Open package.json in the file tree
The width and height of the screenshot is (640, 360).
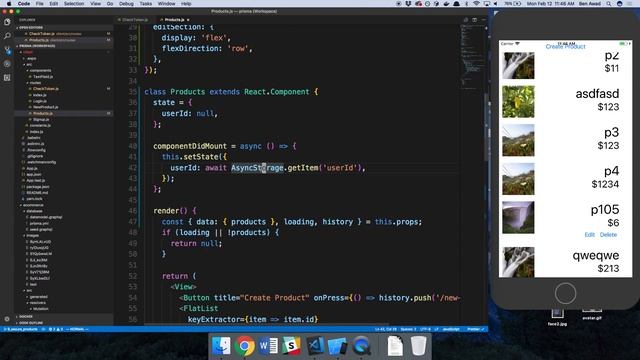coord(38,187)
